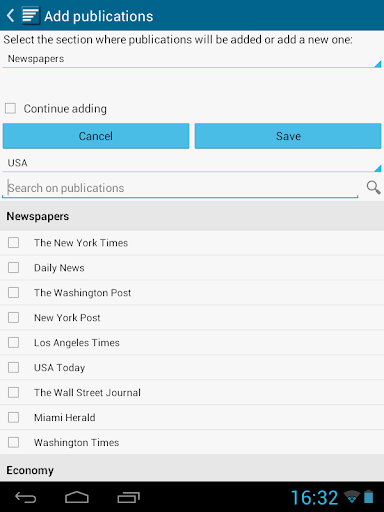Image resolution: width=384 pixels, height=512 pixels.
Task: Enable the Continue adding checkbox
Action: coord(10,108)
